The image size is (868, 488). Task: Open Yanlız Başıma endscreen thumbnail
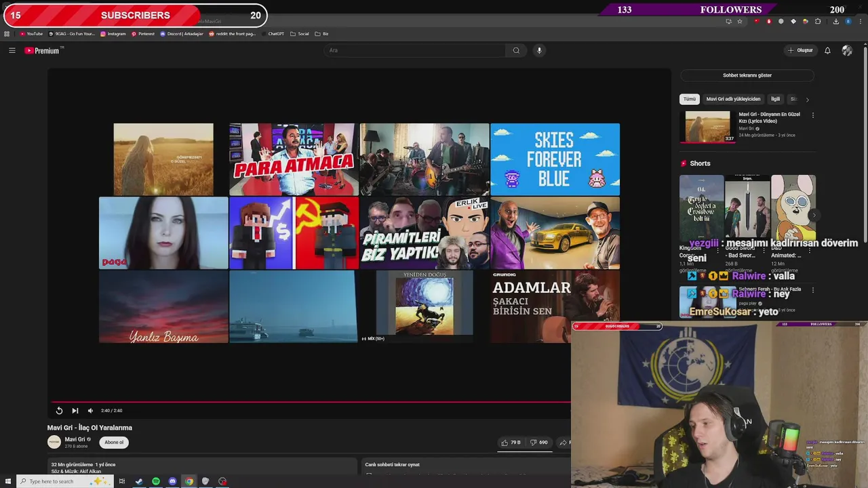(163, 306)
